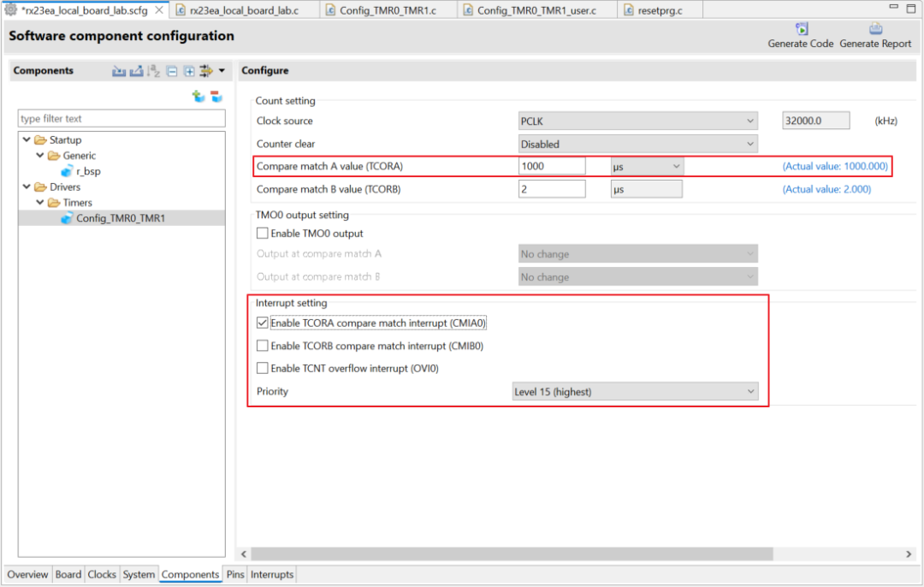Maximize the editor area icon
The image size is (924, 587).
[911, 9]
